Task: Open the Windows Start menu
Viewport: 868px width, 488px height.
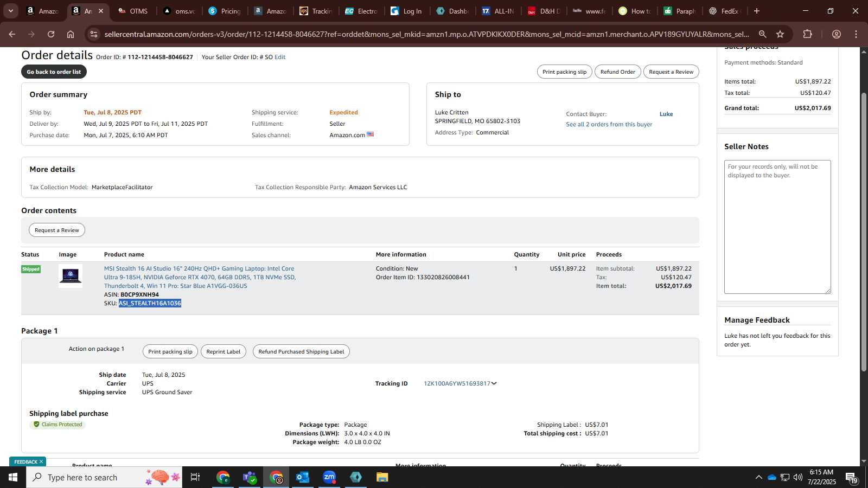Action: coord(13,477)
